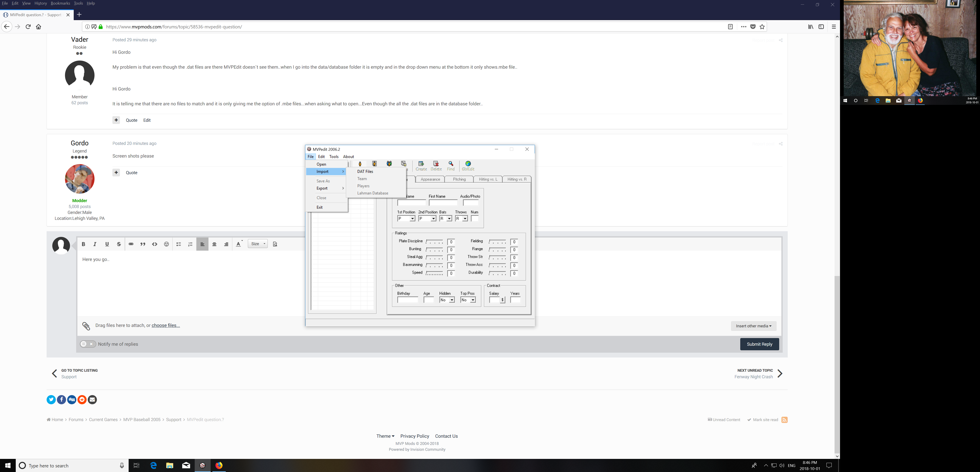
Task: Click Edit on Vader's post
Action: pos(147,120)
